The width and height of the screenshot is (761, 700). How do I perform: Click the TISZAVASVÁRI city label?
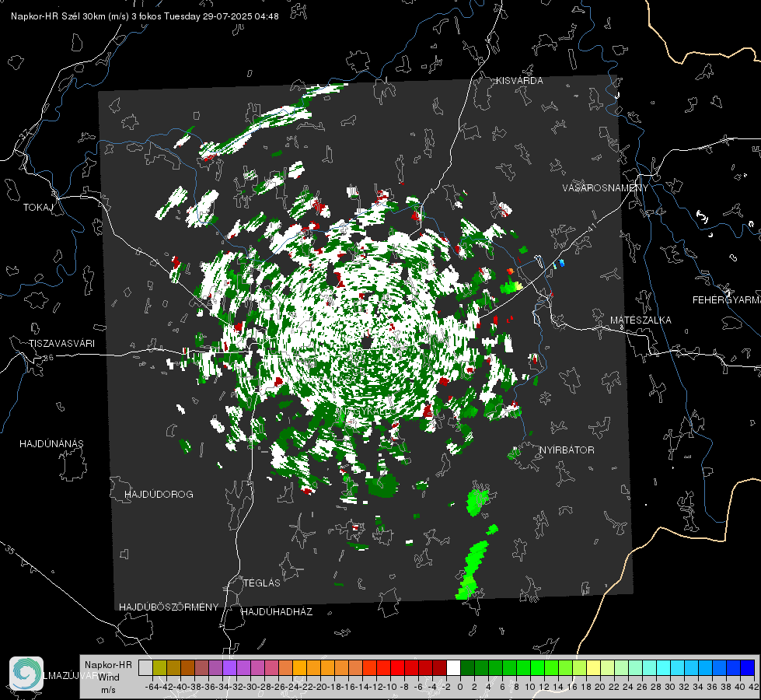pos(61,344)
